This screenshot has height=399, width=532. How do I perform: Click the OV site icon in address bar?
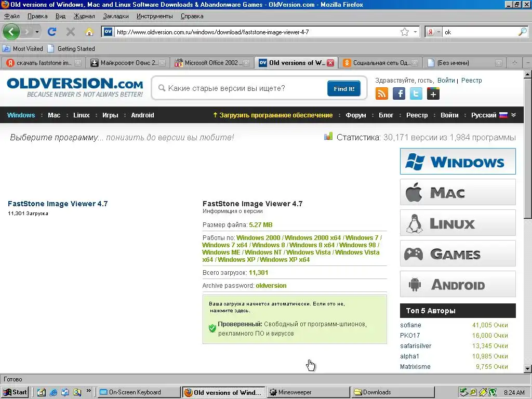(x=108, y=32)
